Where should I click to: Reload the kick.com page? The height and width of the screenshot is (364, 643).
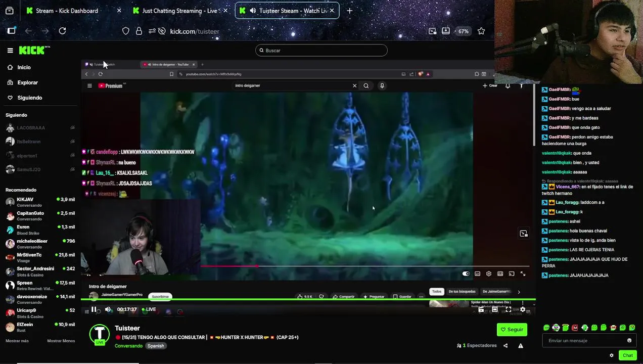pos(62,31)
